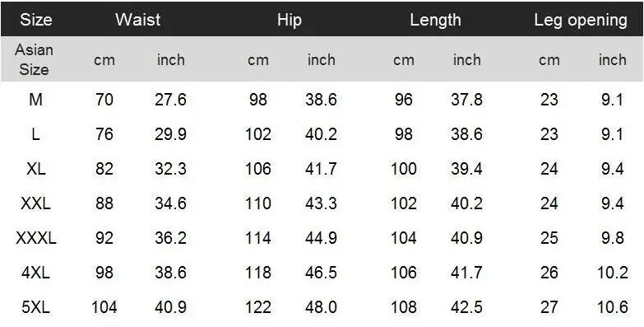
Task: Select hip value 48.0 inch
Action: pyautogui.click(x=322, y=307)
